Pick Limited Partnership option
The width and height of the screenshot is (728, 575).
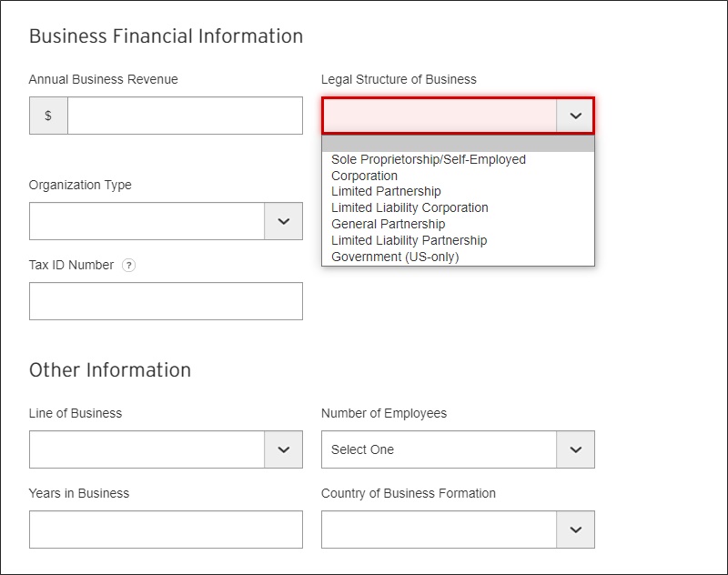pos(458,191)
